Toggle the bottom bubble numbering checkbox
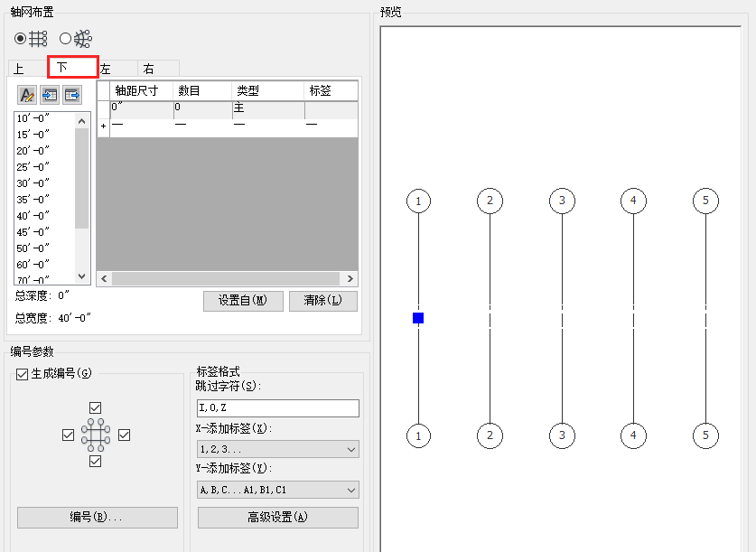The image size is (756, 552). (x=96, y=462)
